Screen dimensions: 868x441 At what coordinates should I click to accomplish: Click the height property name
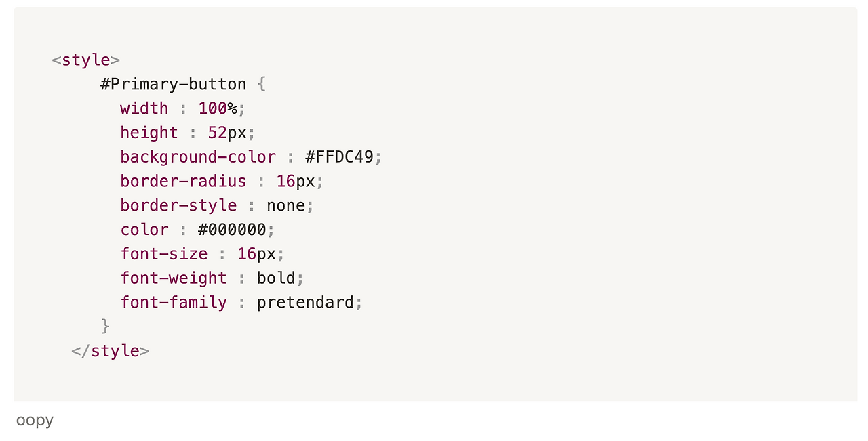pyautogui.click(x=149, y=133)
